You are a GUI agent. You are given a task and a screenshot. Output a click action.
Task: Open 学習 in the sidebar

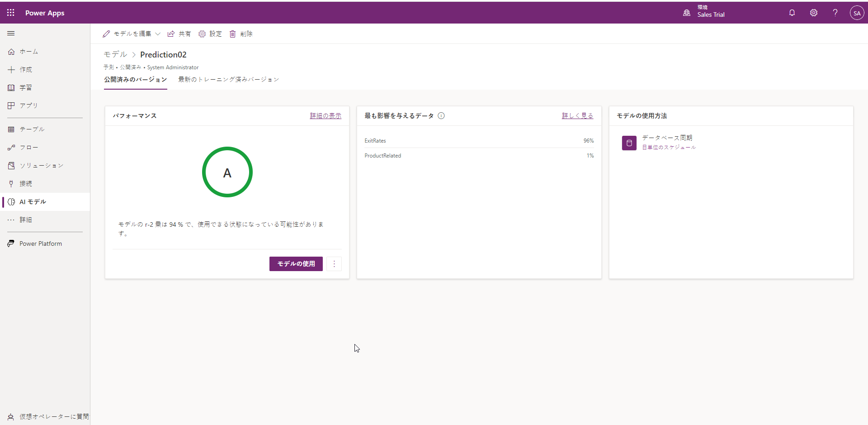45,88
